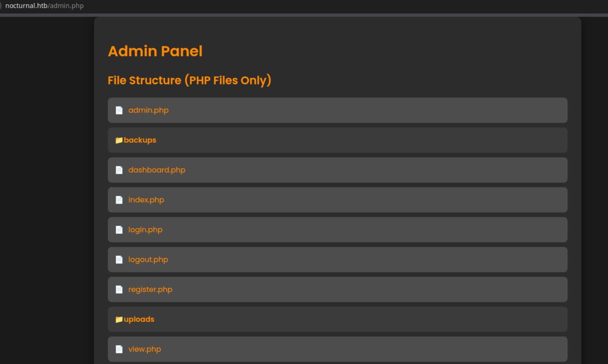Open the login.php file link
The image size is (608, 364).
(x=145, y=230)
